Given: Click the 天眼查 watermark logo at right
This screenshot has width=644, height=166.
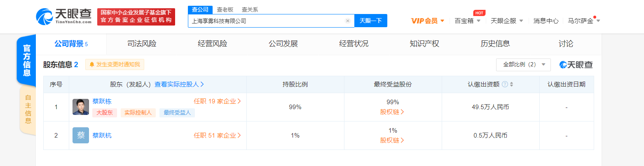Looking at the screenshot, I should (x=576, y=65).
